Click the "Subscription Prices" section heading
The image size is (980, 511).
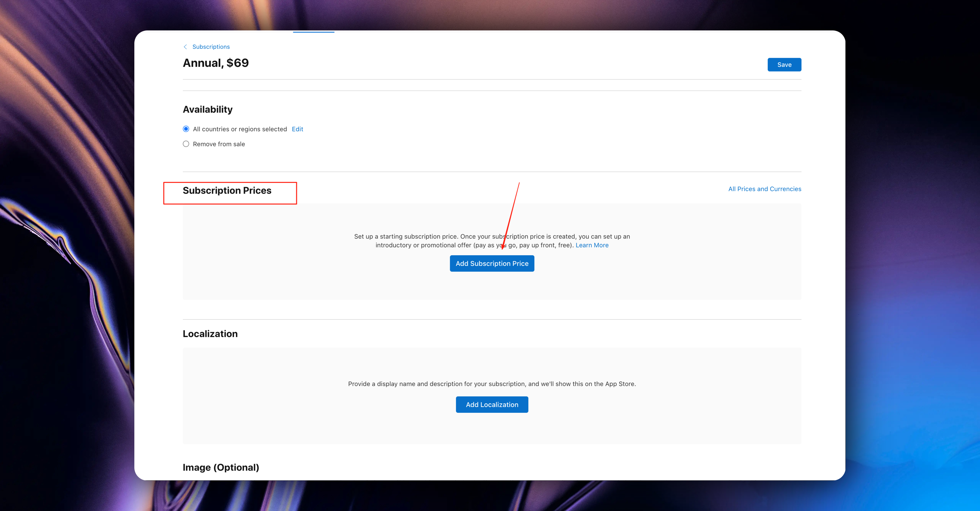tap(227, 191)
